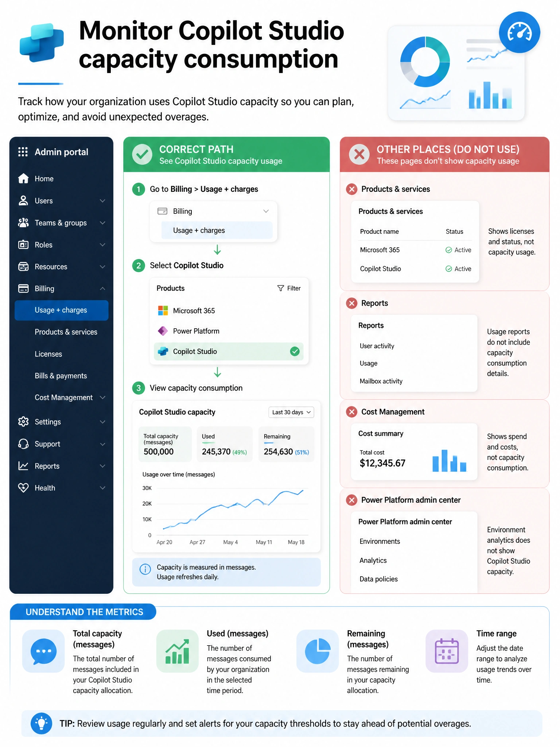Open the Last 30 days dropdown
This screenshot has width=560, height=747.
291,412
